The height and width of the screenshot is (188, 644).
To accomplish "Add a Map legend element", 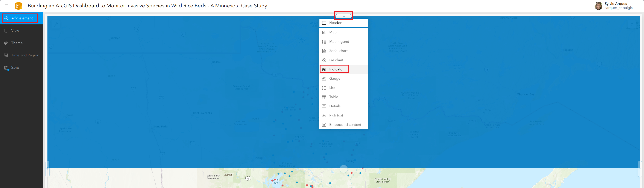I will (343, 42).
